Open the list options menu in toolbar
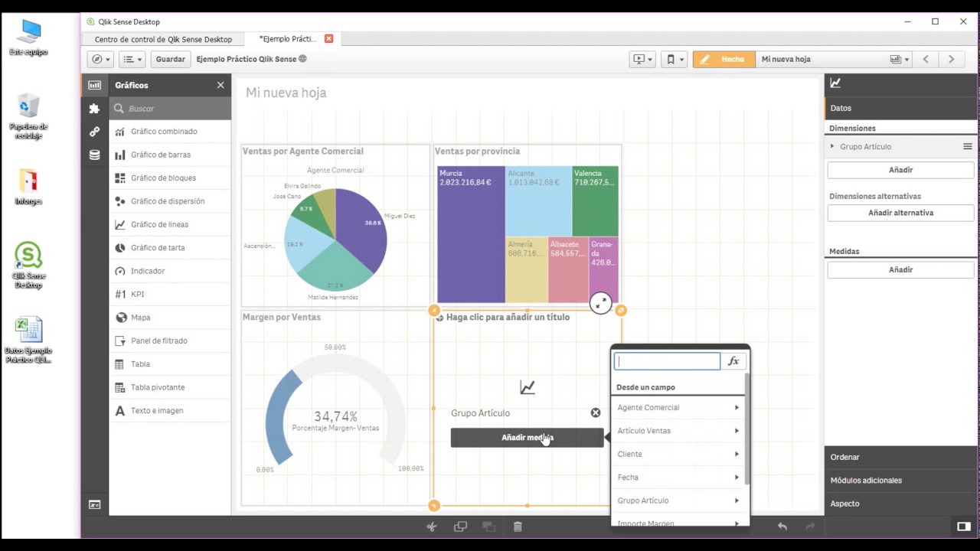 pyautogui.click(x=132, y=59)
